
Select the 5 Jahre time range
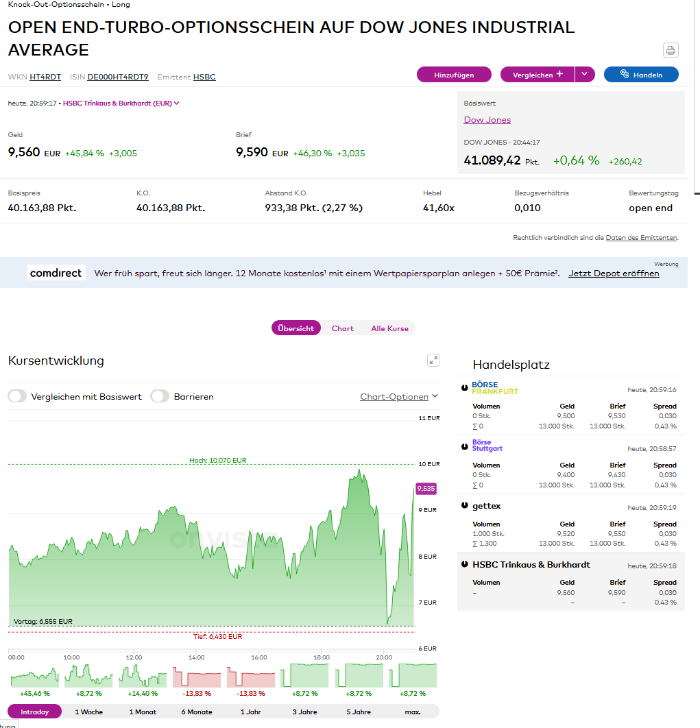pyautogui.click(x=359, y=712)
